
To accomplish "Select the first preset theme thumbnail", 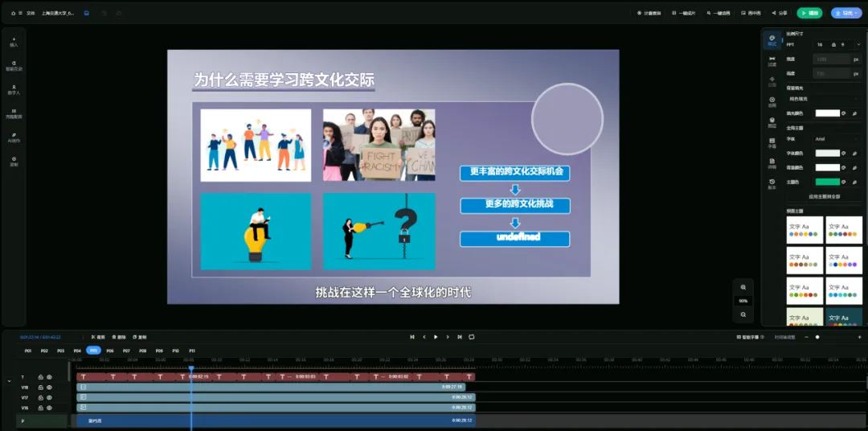I will (x=805, y=230).
